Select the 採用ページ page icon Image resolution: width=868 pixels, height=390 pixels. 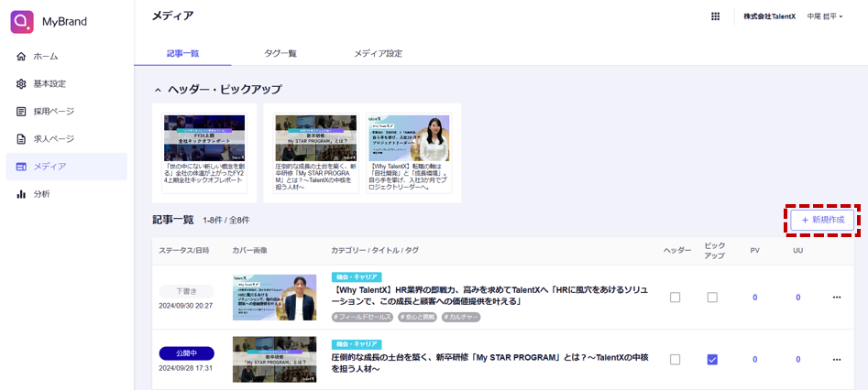[21, 112]
